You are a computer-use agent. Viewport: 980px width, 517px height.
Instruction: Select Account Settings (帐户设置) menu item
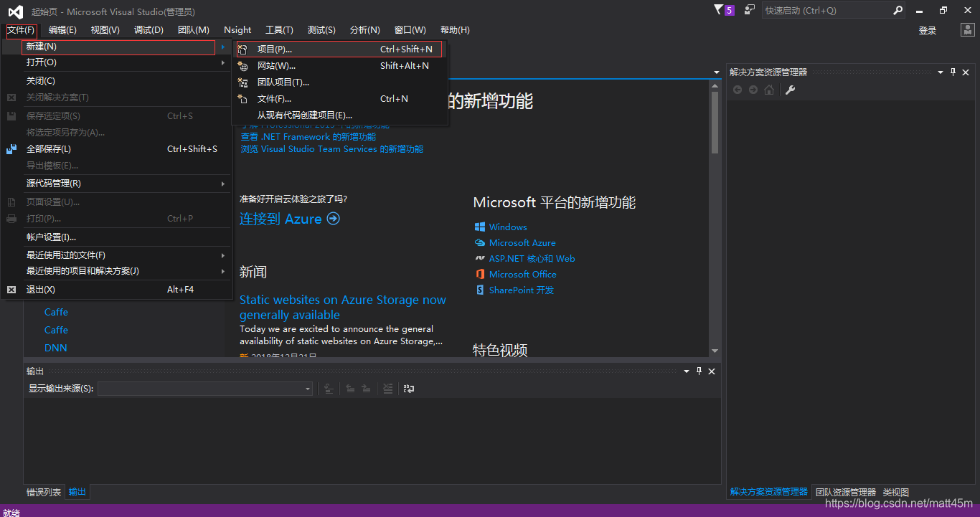118,237
